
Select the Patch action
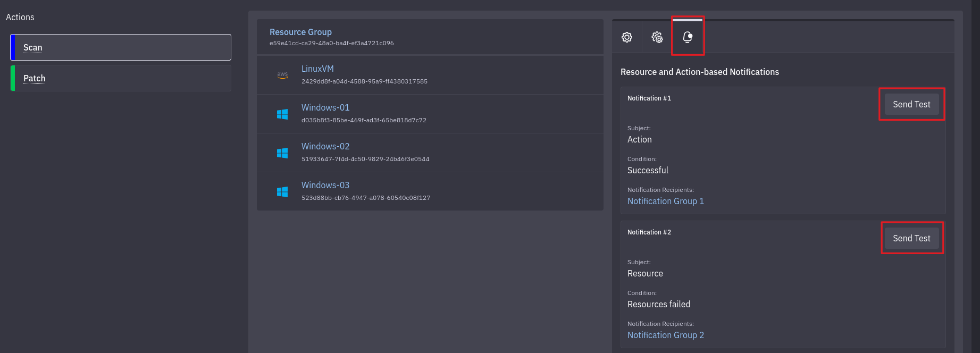tap(121, 78)
